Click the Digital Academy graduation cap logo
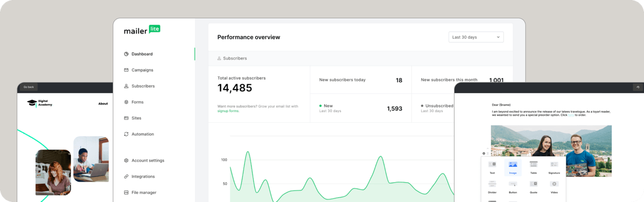 (x=32, y=103)
